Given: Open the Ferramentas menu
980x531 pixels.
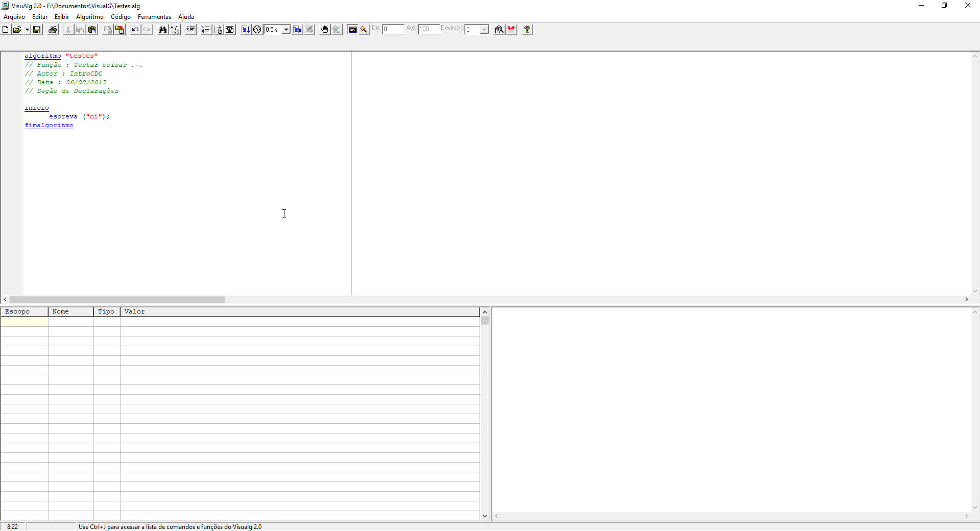Looking at the screenshot, I should tap(154, 17).
